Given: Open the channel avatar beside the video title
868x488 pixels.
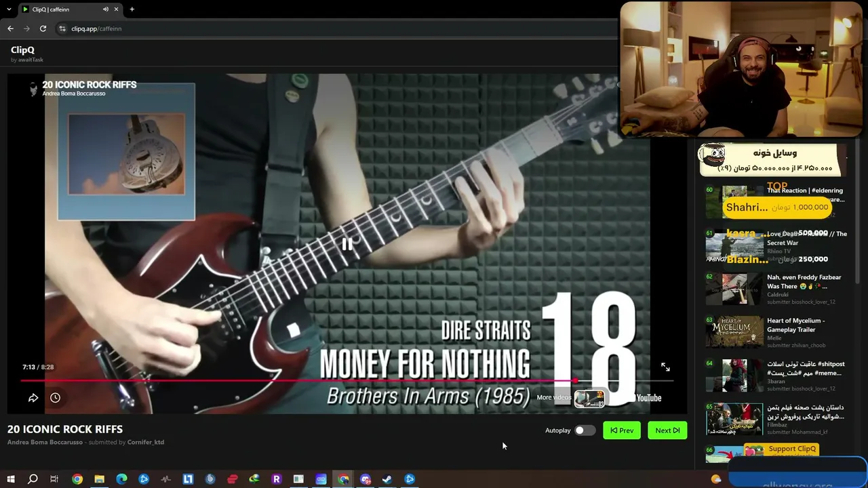Looking at the screenshot, I should [33, 89].
